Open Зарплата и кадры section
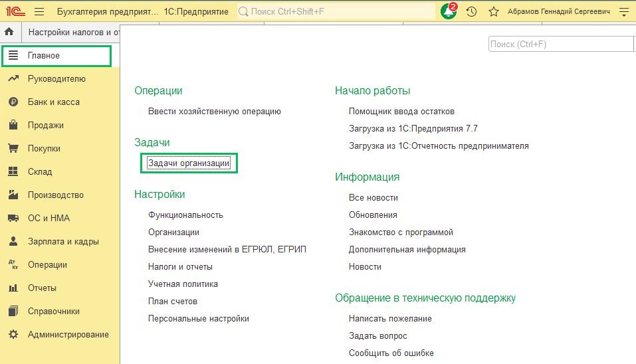636x364 pixels. (63, 242)
